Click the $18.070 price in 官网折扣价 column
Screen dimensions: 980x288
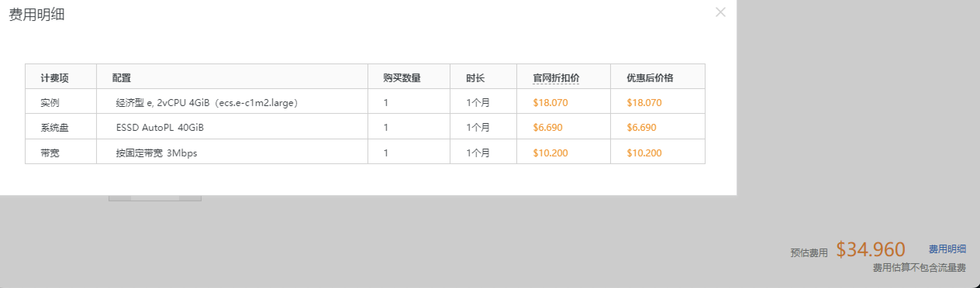[550, 103]
